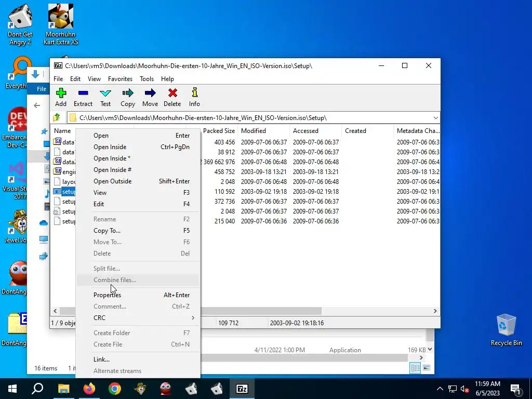
Task: Open Dont Get Angry 2 desktop shortcut
Action: click(20, 24)
